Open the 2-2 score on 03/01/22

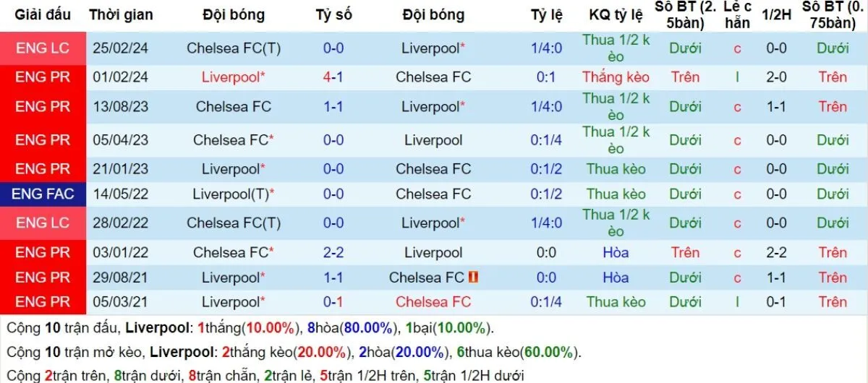click(333, 252)
